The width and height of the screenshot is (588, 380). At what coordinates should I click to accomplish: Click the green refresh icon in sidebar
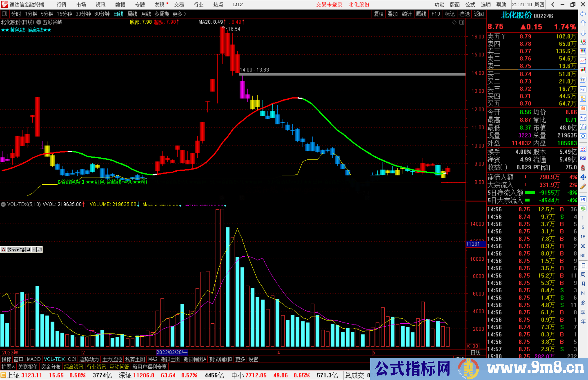[583, 209]
